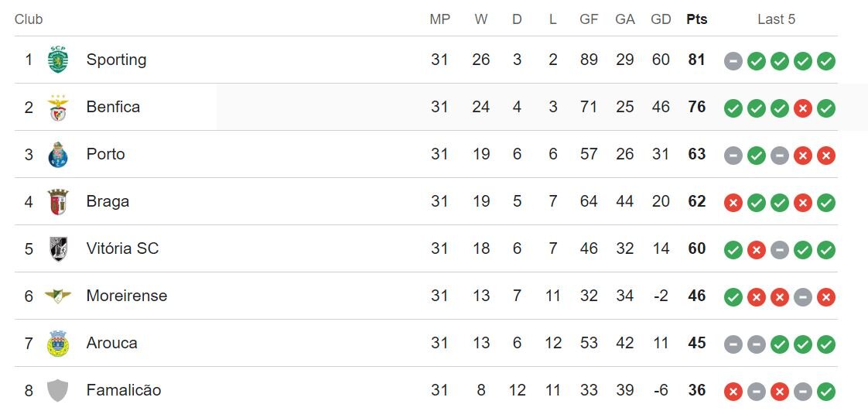Select the Moreirense team name

point(127,296)
